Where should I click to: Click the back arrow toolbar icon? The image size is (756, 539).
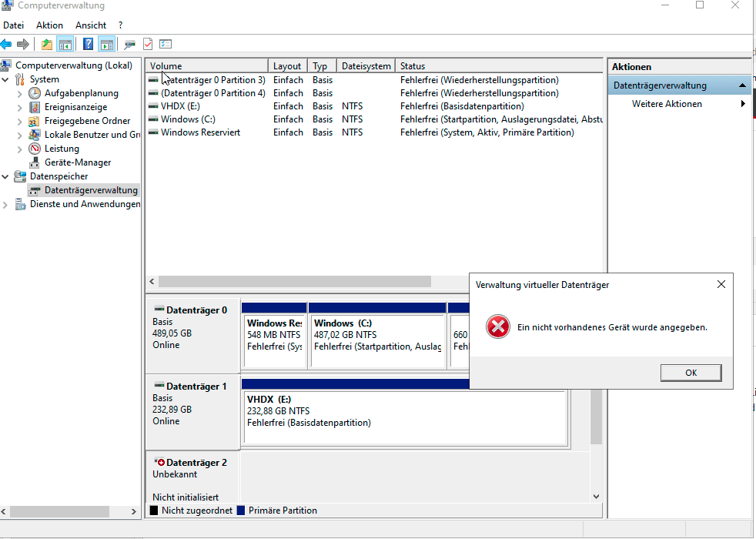click(6, 45)
